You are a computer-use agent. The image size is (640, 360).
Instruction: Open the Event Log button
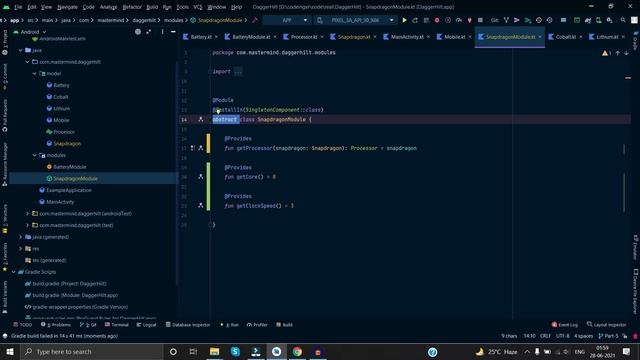(x=564, y=325)
